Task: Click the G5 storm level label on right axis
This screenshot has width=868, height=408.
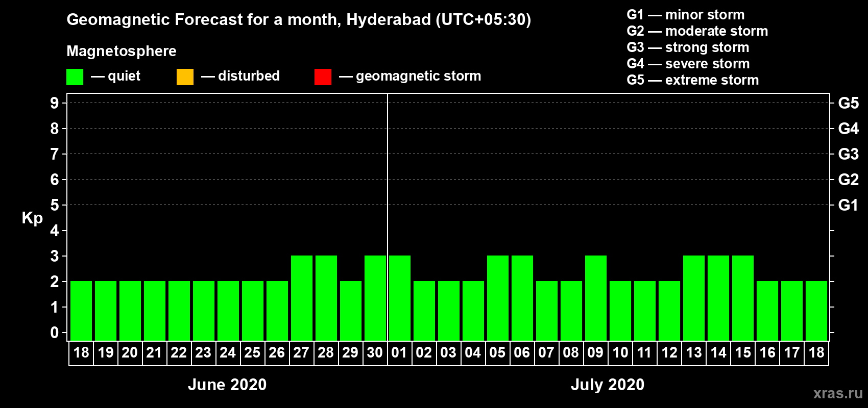Action: (x=849, y=103)
